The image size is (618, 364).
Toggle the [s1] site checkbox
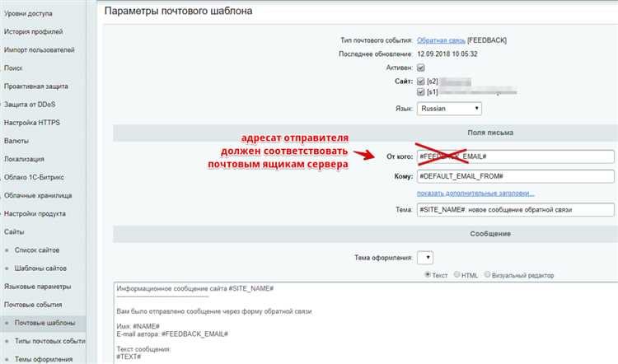[421, 91]
